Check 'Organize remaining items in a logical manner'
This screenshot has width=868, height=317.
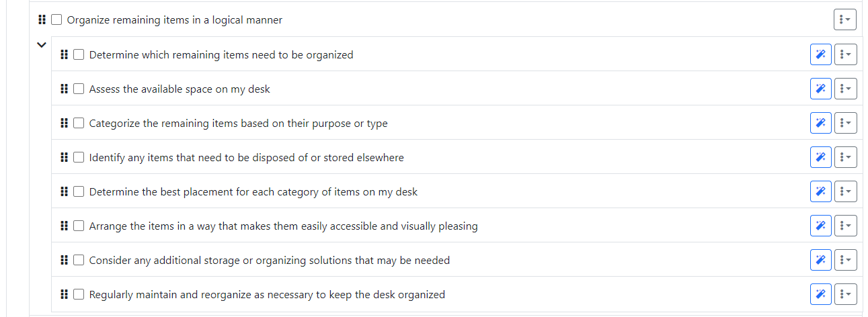pyautogui.click(x=56, y=20)
